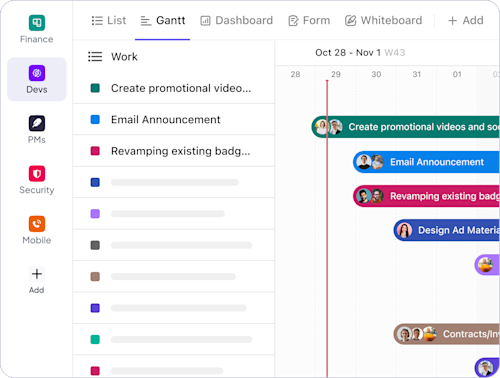The height and width of the screenshot is (378, 500).
Task: Switch to the Form view tab
Action: tap(309, 21)
